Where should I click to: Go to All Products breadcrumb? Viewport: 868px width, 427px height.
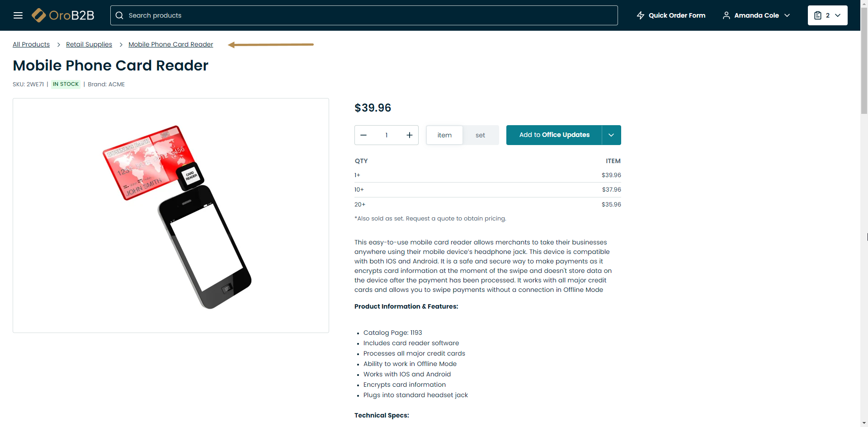click(31, 44)
